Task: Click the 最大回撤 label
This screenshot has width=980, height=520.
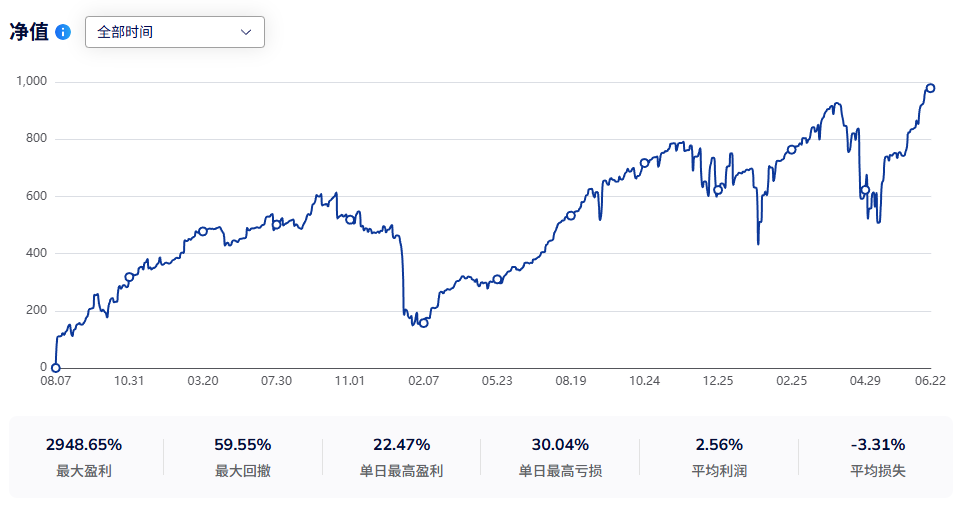Action: pyautogui.click(x=242, y=471)
